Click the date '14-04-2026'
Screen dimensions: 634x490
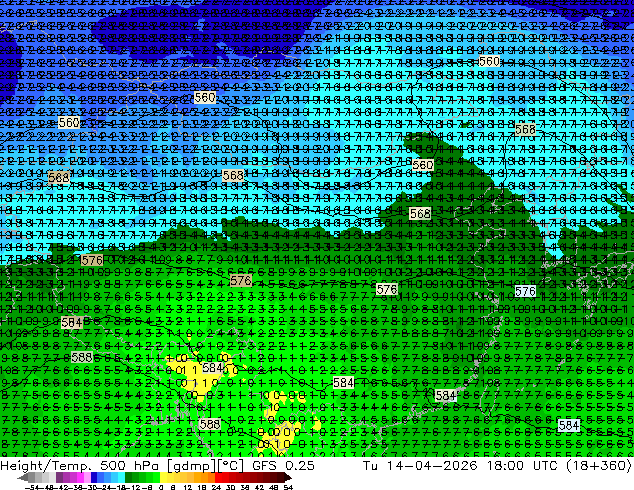point(432,466)
